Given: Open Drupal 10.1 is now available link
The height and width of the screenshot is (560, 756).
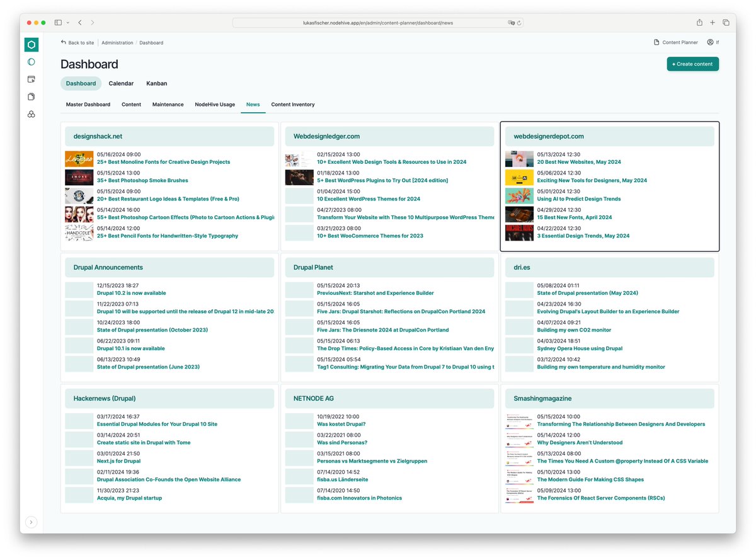Looking at the screenshot, I should pos(131,348).
